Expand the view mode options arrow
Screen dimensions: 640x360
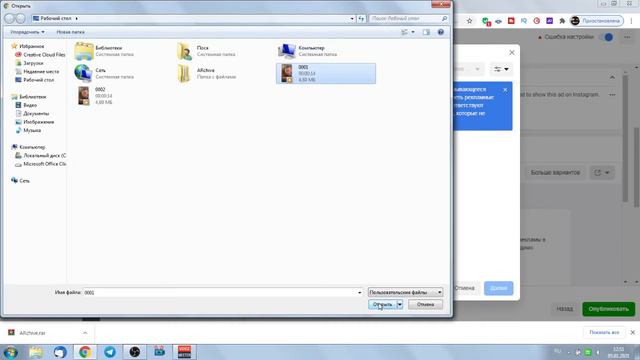point(413,32)
